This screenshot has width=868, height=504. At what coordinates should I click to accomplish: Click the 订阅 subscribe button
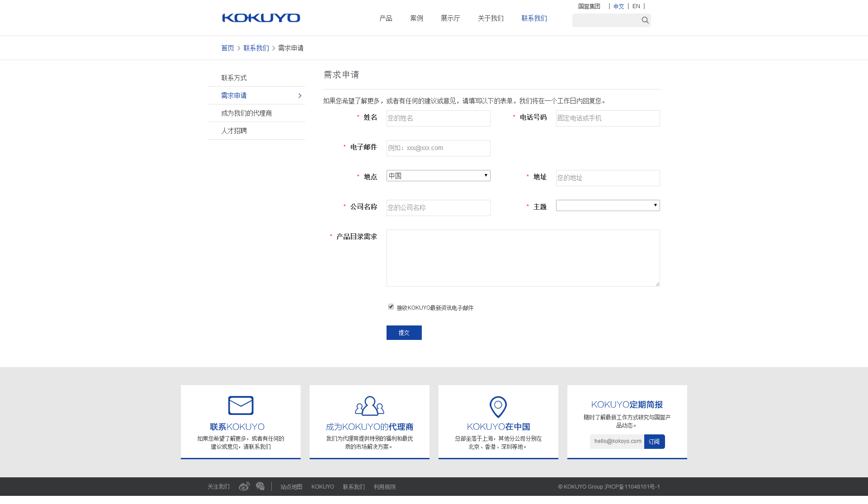(x=654, y=442)
